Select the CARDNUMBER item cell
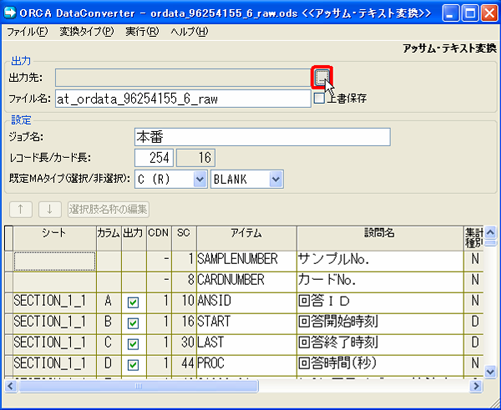Screen dimensions: 501x410 tap(246, 282)
